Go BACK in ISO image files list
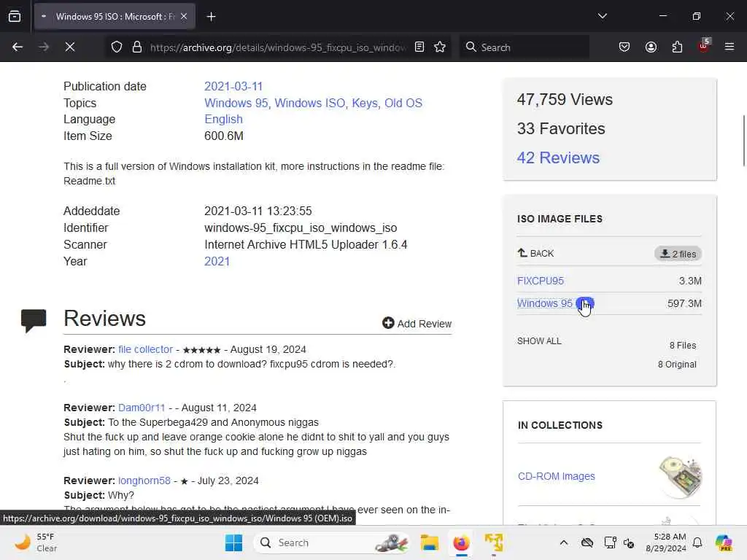This screenshot has height=560, width=747. [x=536, y=253]
